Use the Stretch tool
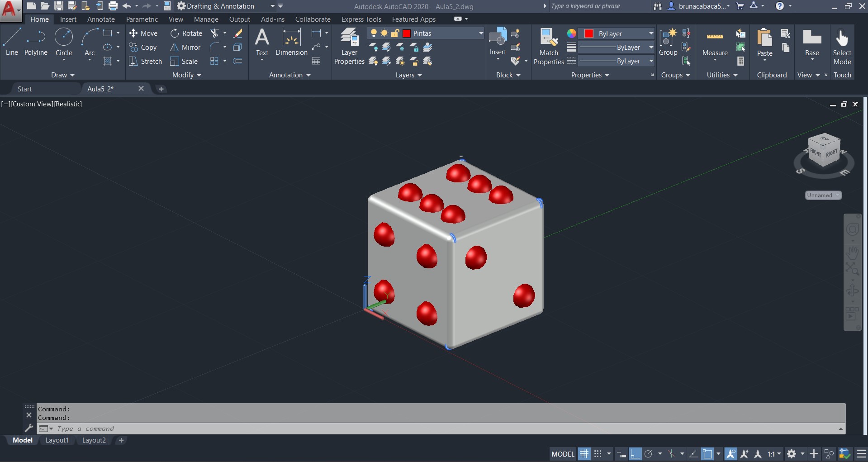The height and width of the screenshot is (462, 868). [x=145, y=61]
